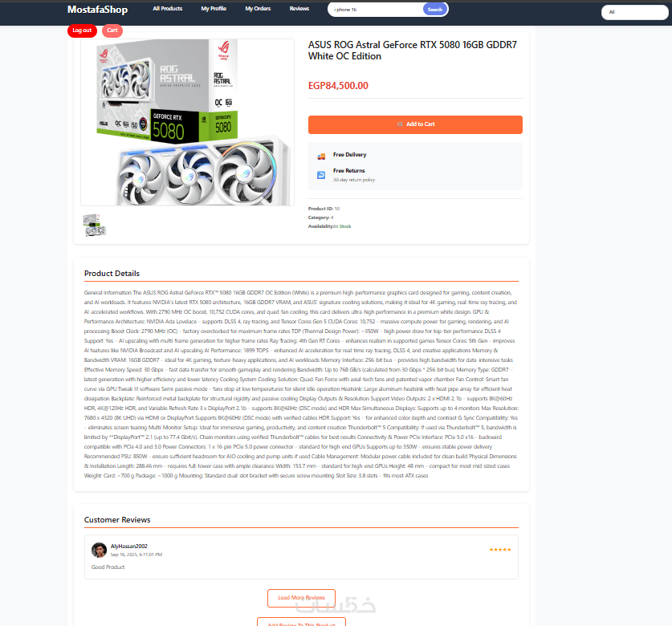Click AlyHassan2002's profile avatar
Viewport: 672px width, 626px height.
99,550
